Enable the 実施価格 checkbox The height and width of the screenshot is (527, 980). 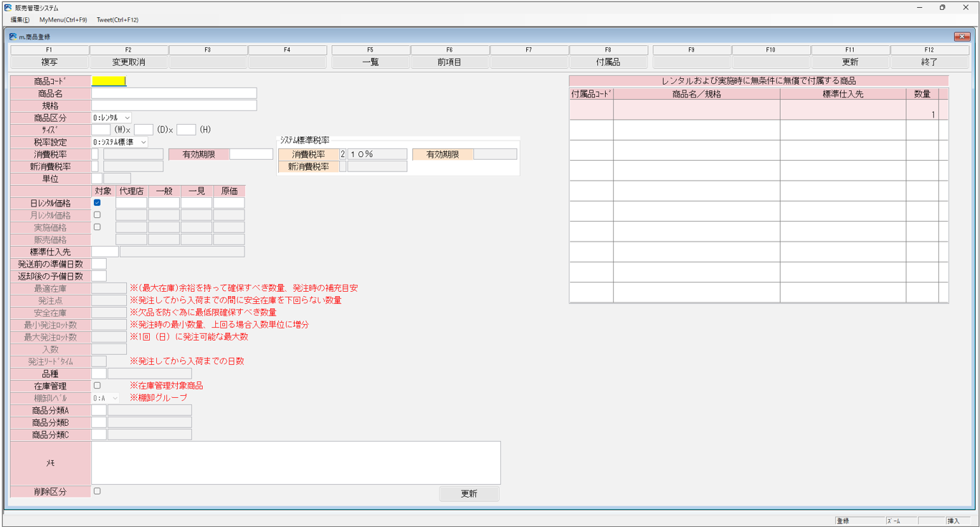[97, 227]
